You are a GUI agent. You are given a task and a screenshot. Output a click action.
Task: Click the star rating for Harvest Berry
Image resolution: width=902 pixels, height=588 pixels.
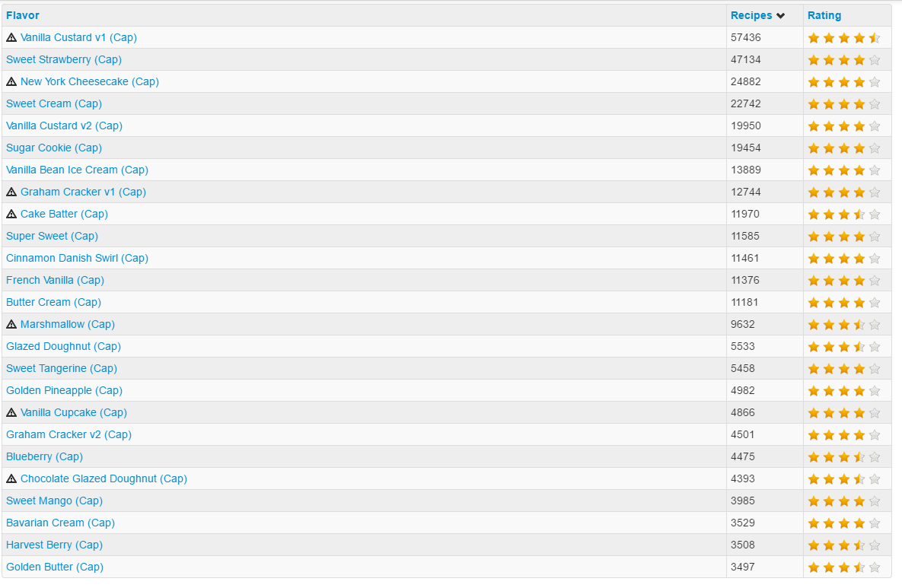(844, 545)
